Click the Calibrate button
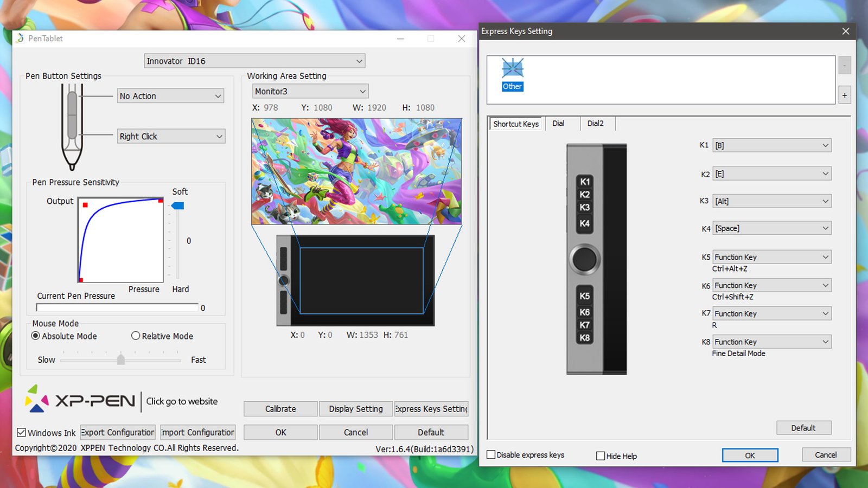This screenshot has width=868, height=488. coord(280,409)
